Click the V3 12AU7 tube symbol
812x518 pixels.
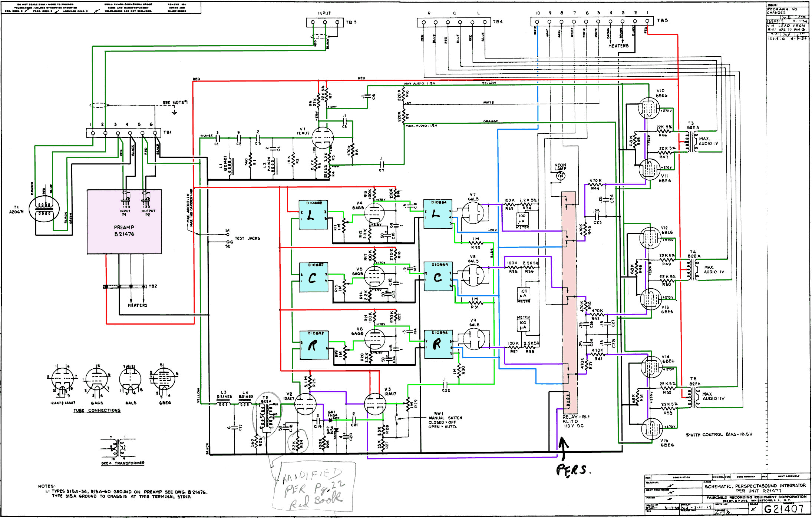[x=374, y=404]
